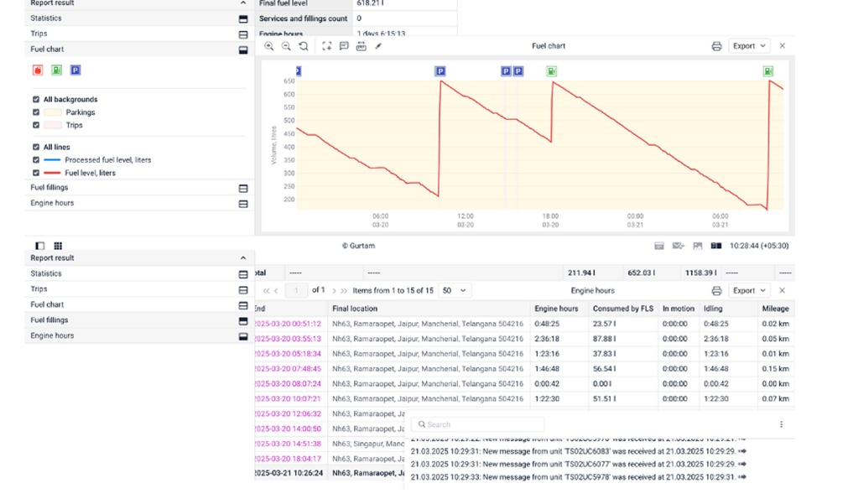Click the print icon in Engine hours table header

pos(716,290)
